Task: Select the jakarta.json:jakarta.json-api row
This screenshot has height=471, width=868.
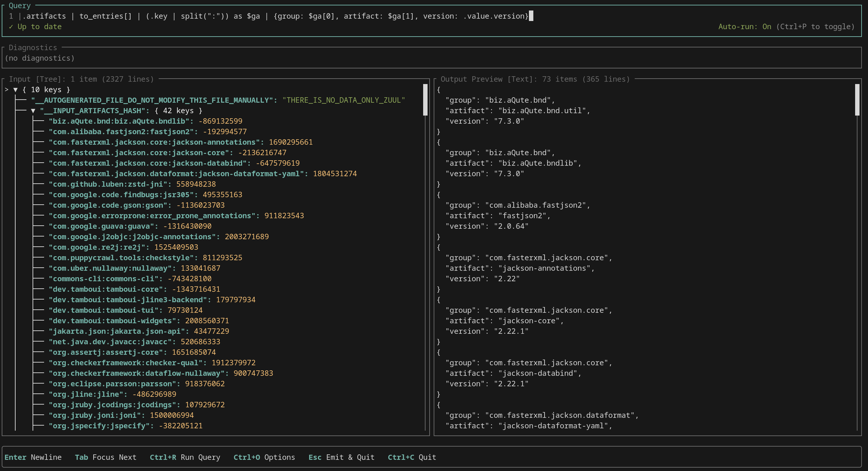Action: click(x=139, y=331)
